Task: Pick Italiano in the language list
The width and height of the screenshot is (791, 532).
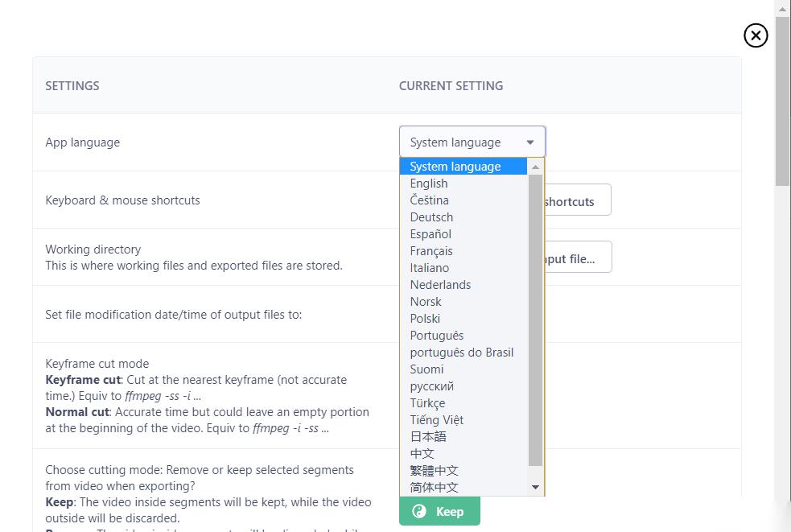Action: 463,267
